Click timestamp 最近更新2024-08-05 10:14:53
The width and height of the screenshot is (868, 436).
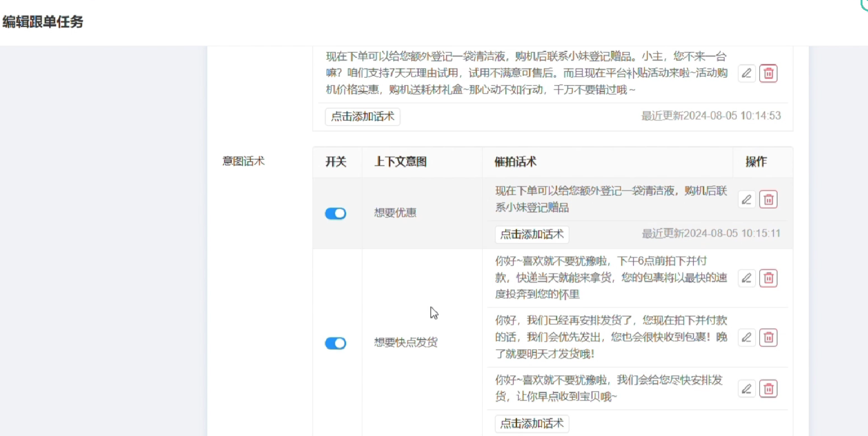711,116
